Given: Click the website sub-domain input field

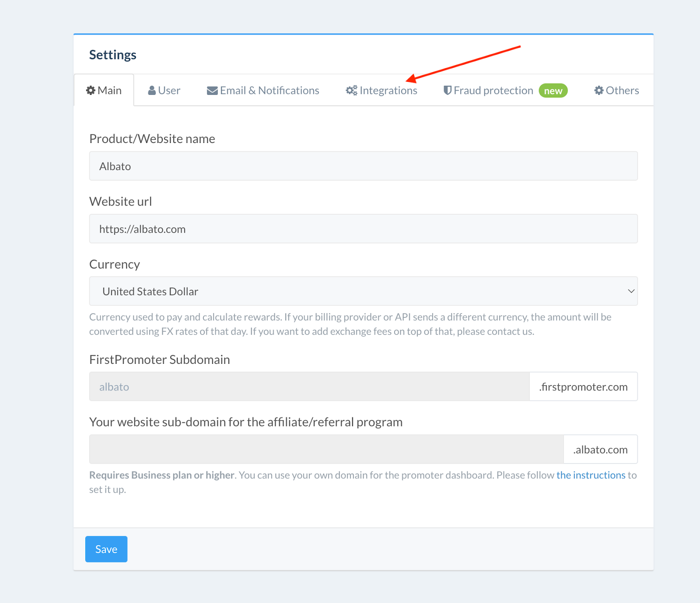Looking at the screenshot, I should point(326,449).
